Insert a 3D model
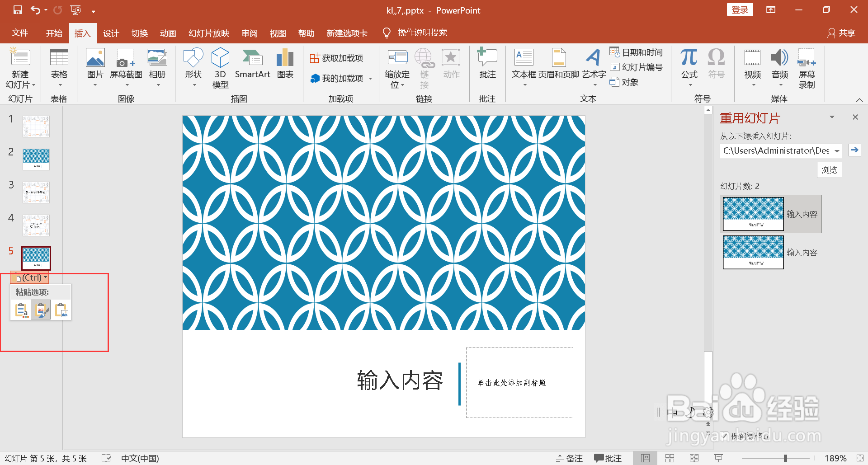The height and width of the screenshot is (465, 868). tap(220, 68)
